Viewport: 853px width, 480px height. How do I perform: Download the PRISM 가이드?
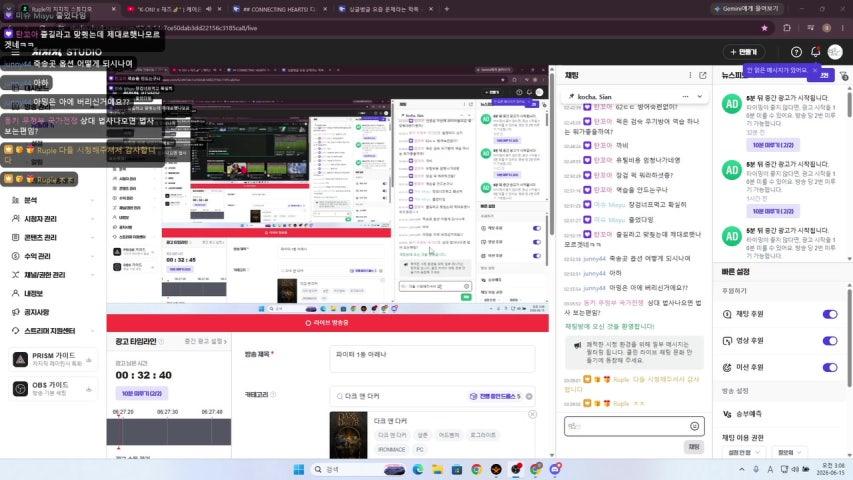coord(89,360)
